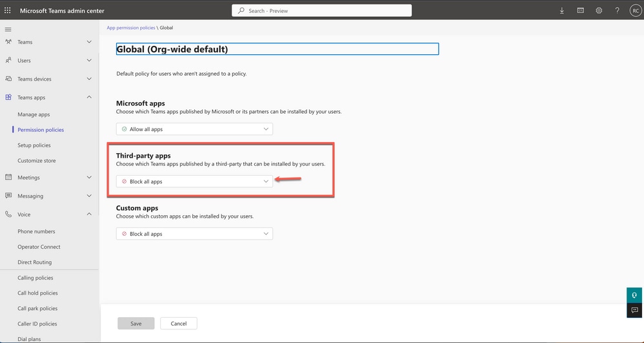Open Custom apps Block all apps dropdown

[194, 234]
